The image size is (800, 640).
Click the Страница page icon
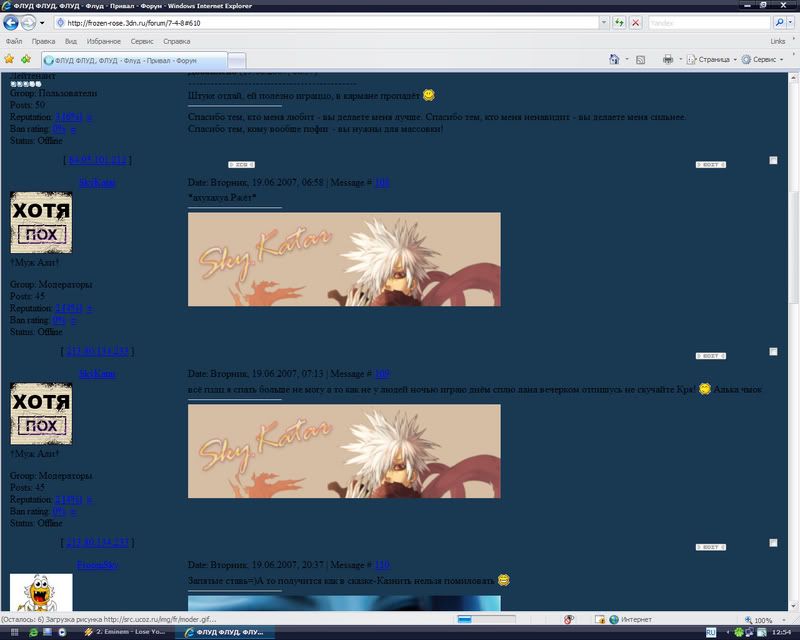coord(691,60)
